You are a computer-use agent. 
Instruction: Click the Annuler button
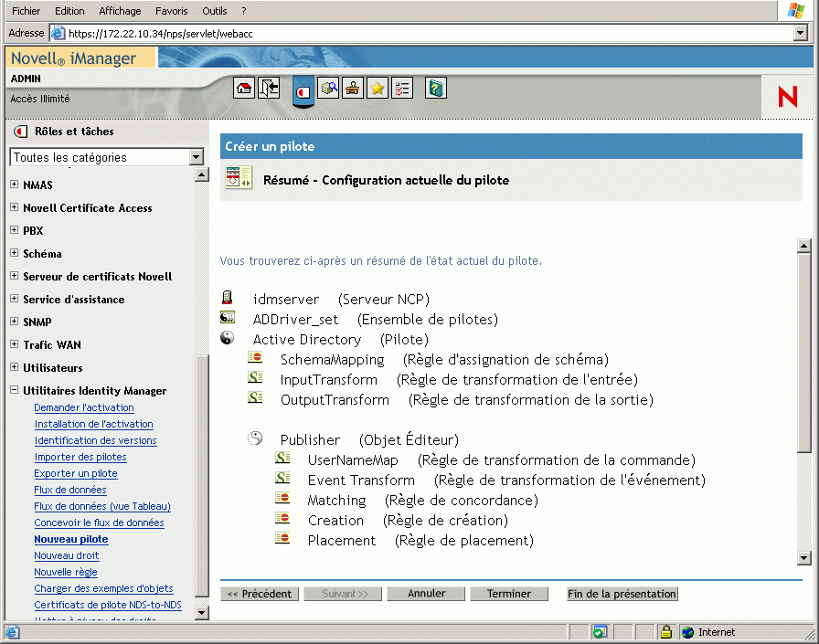pos(426,594)
